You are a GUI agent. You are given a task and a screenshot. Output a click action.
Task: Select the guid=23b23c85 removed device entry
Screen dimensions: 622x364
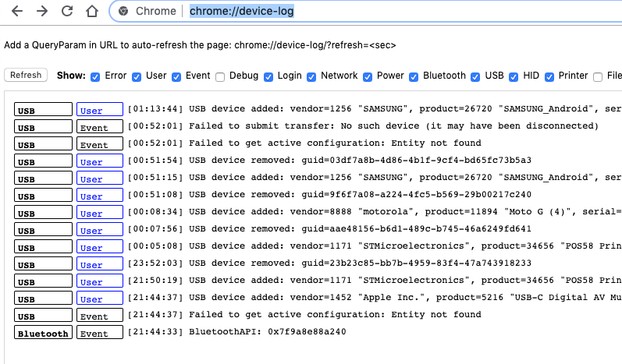[360, 263]
